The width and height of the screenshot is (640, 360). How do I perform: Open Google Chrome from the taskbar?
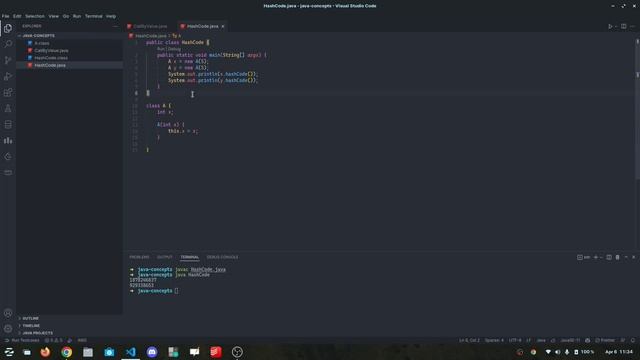67,352
